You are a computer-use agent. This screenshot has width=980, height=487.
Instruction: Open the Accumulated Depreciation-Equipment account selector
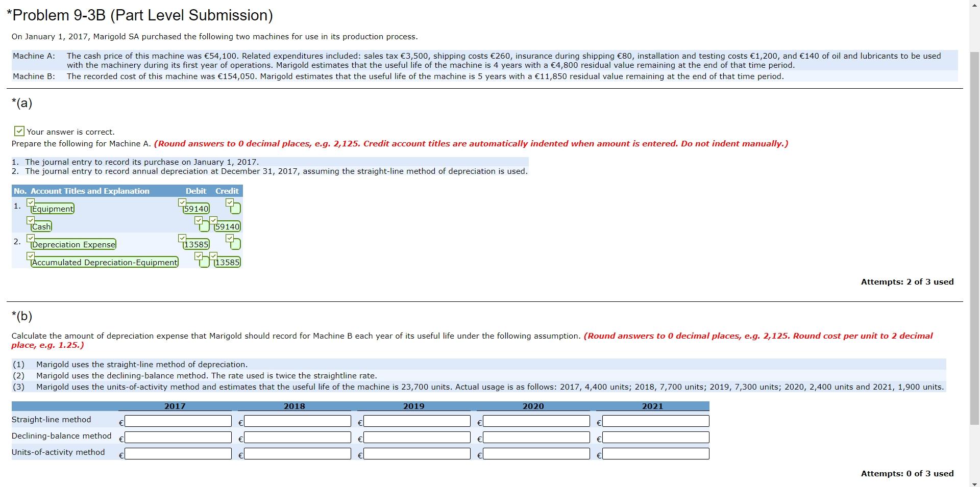click(104, 262)
